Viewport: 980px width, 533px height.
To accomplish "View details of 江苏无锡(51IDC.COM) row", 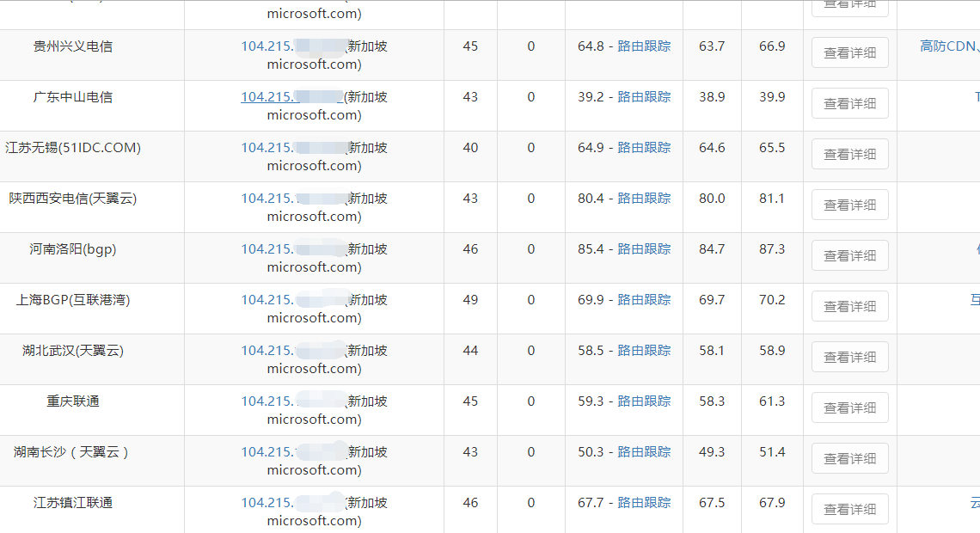I will [850, 155].
